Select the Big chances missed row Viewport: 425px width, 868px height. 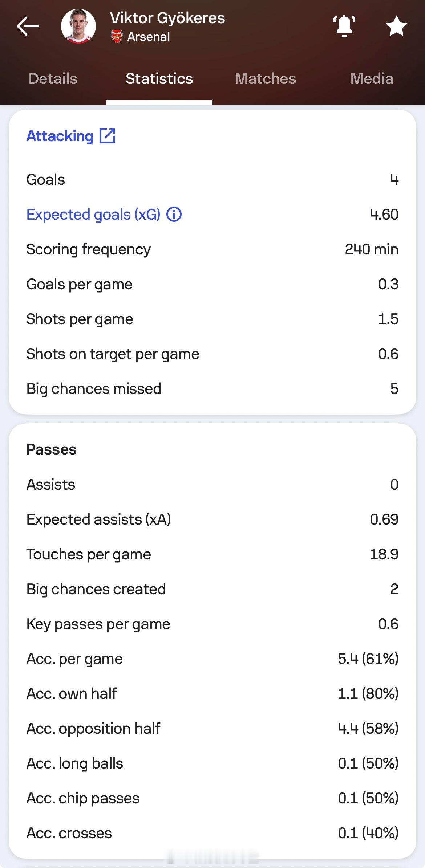click(x=212, y=389)
